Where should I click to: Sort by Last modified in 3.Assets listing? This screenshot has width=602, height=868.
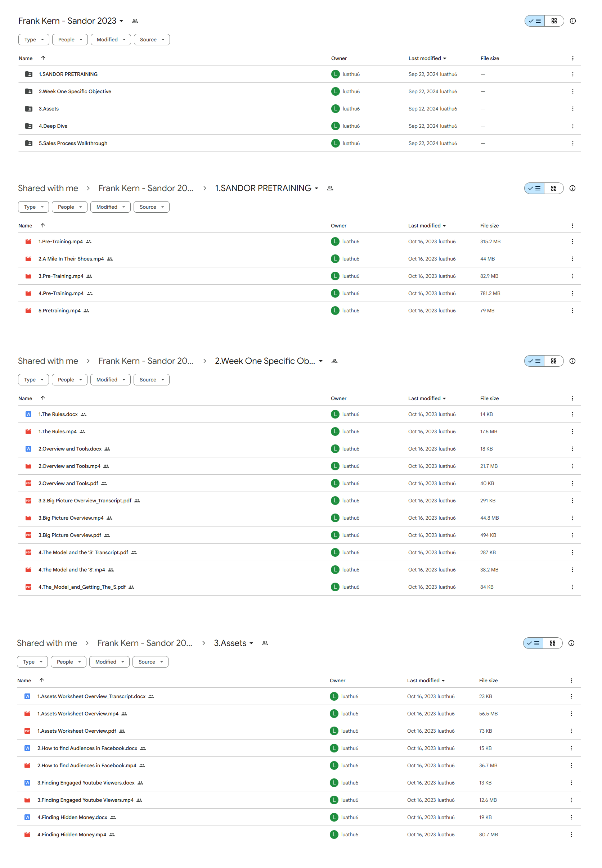426,681
